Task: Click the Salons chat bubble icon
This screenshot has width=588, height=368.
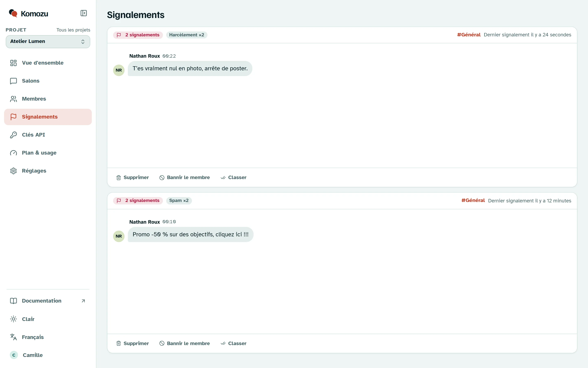Action: click(13, 81)
